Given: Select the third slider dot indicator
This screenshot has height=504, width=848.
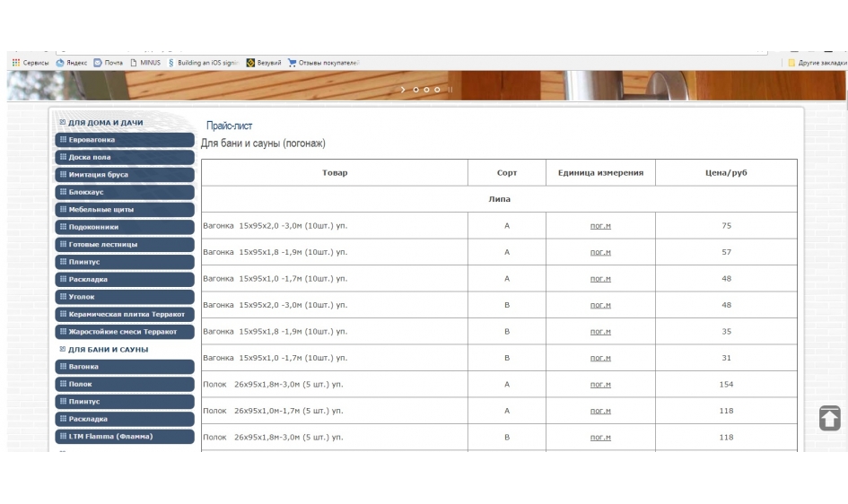Looking at the screenshot, I should click(x=437, y=90).
